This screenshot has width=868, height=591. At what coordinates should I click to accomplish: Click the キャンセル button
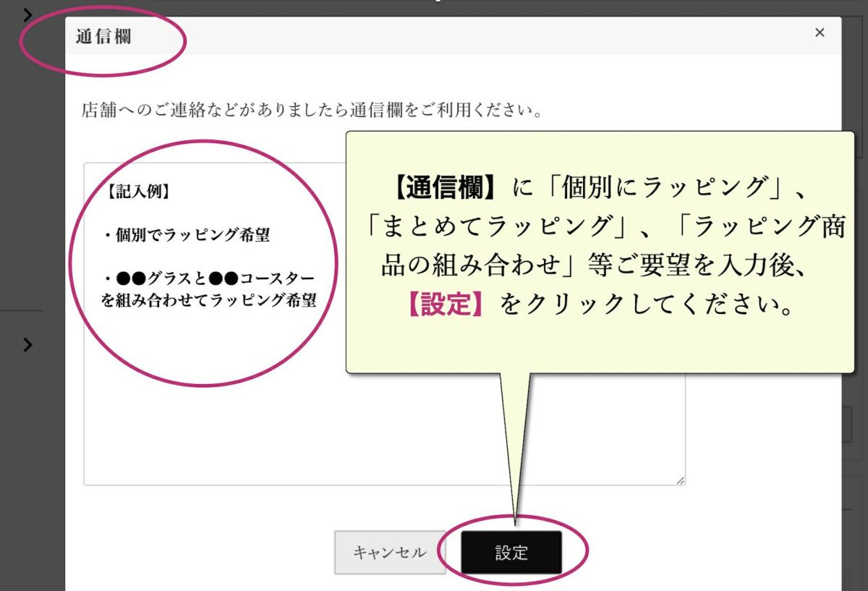pos(389,553)
